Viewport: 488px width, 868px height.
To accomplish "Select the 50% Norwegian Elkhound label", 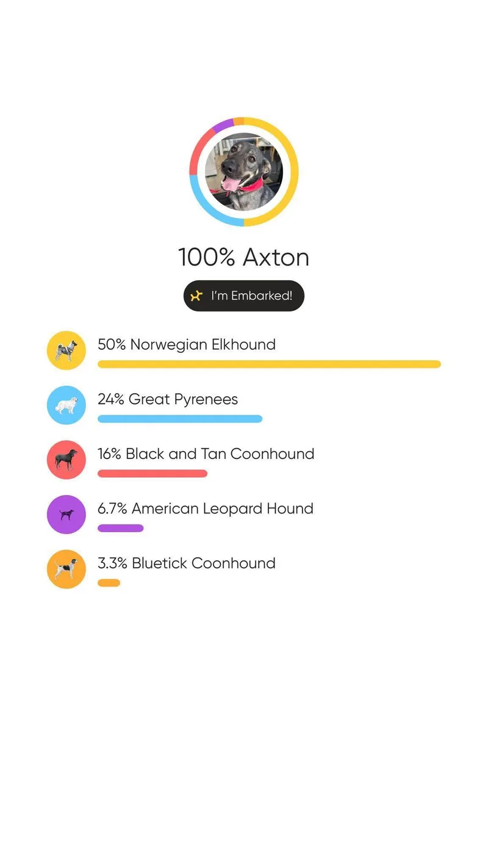I will [187, 344].
